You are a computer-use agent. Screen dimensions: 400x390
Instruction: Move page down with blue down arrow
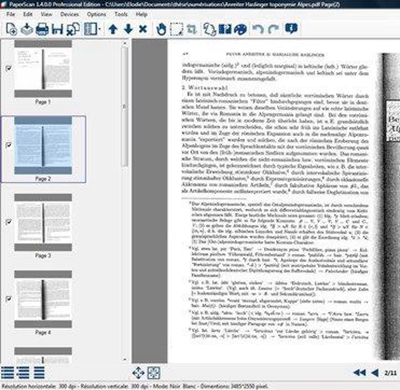pos(128,29)
